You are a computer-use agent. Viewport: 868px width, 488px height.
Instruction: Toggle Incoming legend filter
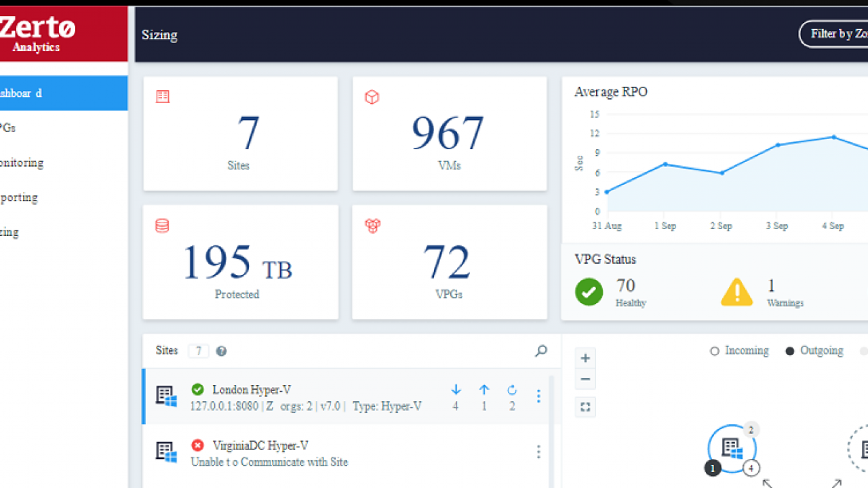click(x=739, y=350)
